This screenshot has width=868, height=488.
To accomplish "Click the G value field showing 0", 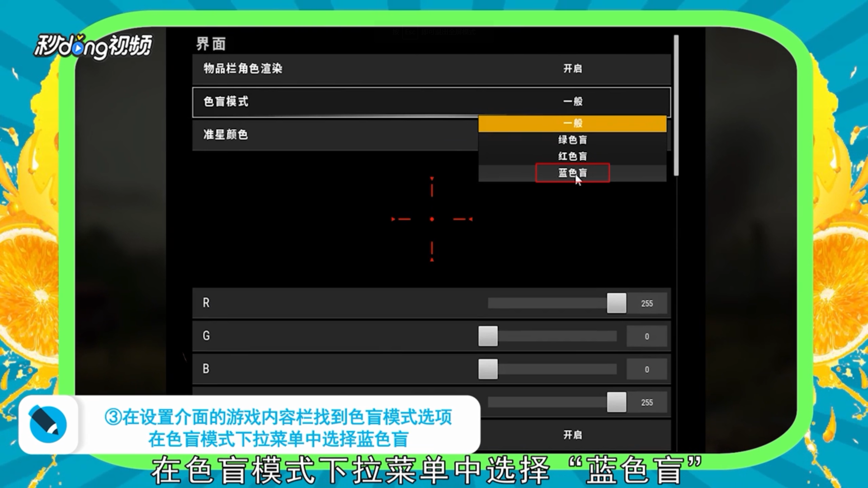I will pyautogui.click(x=646, y=336).
